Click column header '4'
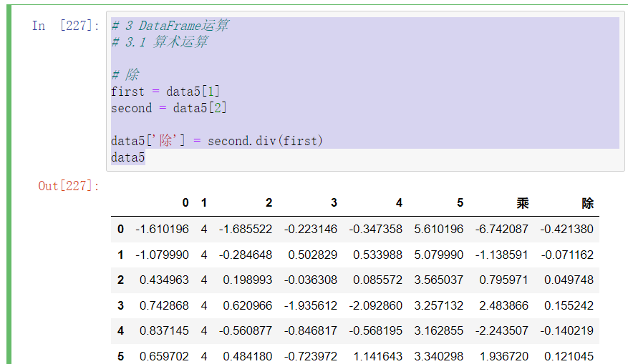 pyautogui.click(x=399, y=203)
